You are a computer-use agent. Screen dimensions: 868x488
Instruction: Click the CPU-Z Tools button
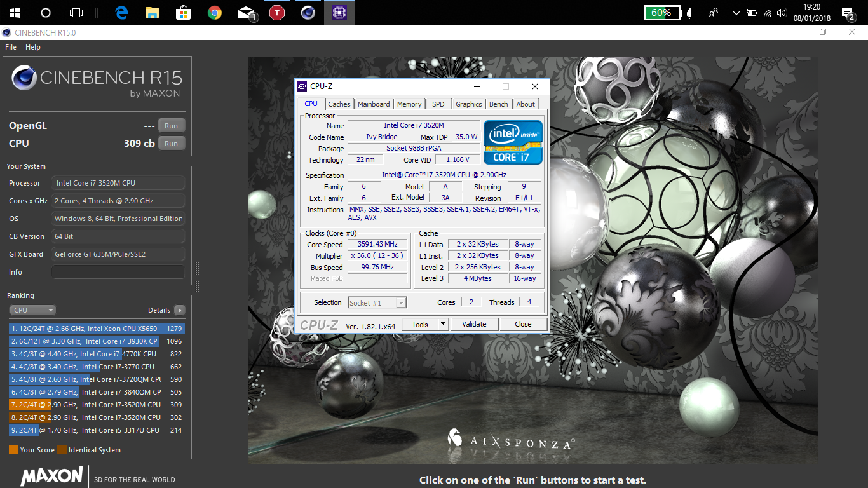coord(420,324)
